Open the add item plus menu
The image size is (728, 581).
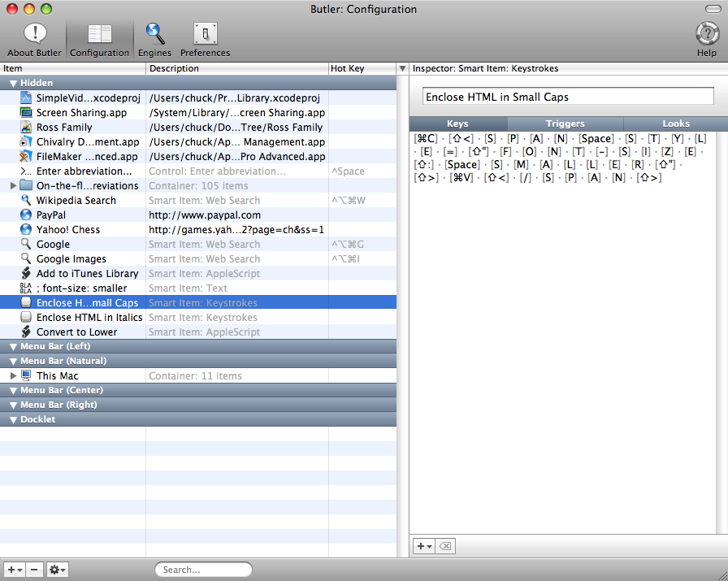[x=15, y=570]
